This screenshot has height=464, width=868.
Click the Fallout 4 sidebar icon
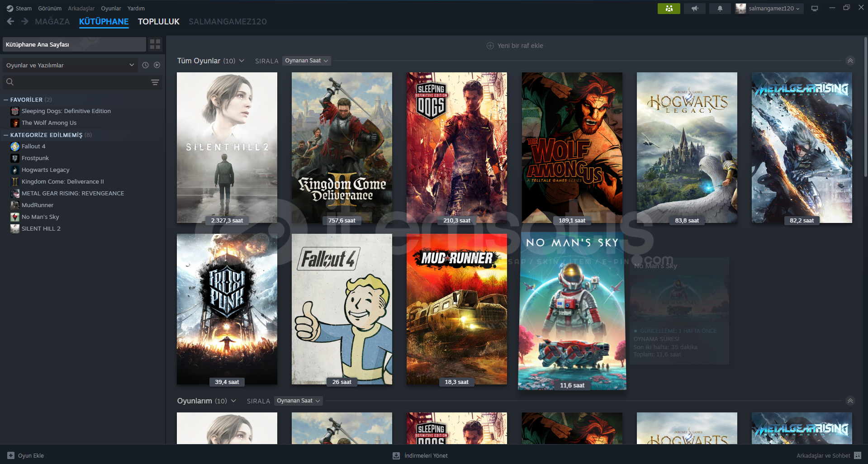pyautogui.click(x=15, y=147)
